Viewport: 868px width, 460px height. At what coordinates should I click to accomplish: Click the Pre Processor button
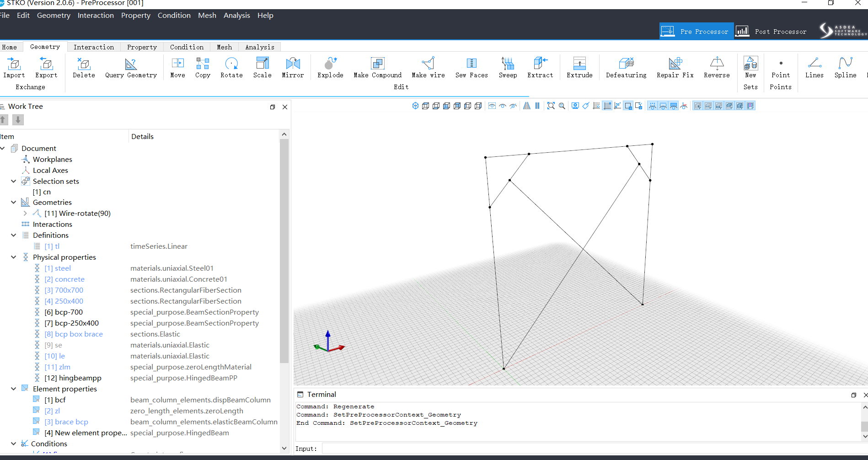click(x=697, y=31)
